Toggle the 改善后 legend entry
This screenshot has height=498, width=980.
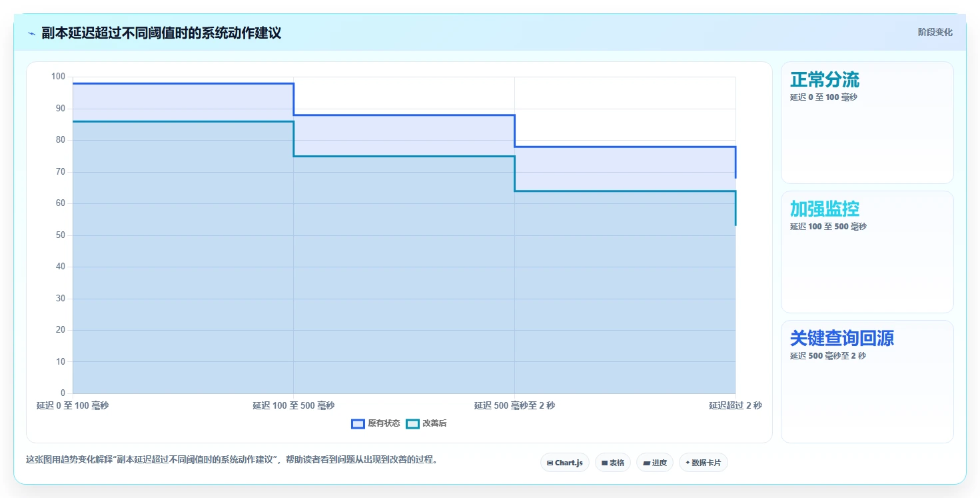click(426, 423)
